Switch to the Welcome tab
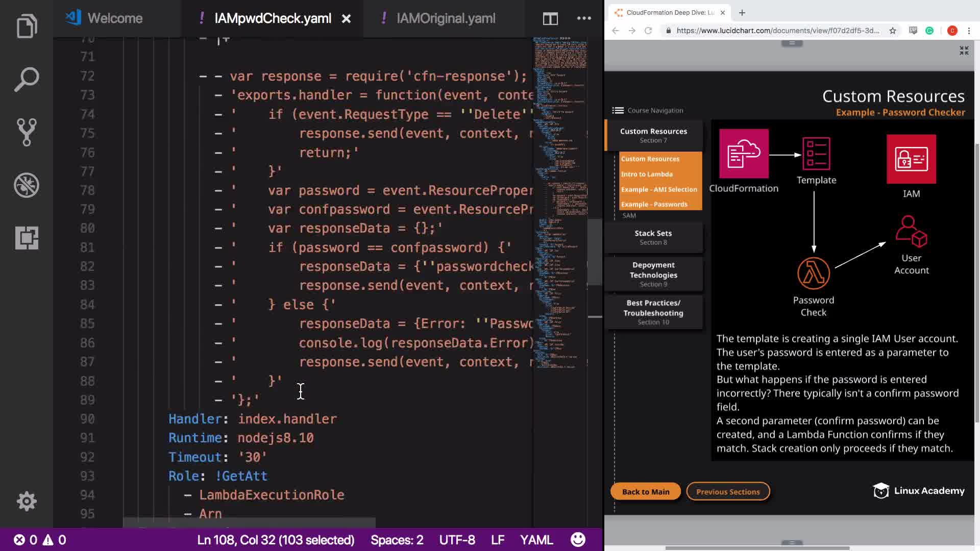980x551 pixels. click(115, 18)
